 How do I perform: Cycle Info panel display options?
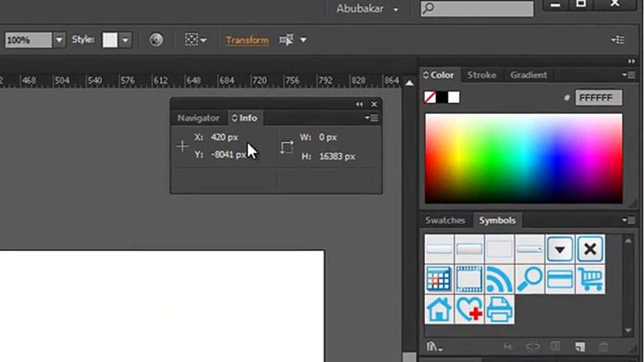(234, 118)
